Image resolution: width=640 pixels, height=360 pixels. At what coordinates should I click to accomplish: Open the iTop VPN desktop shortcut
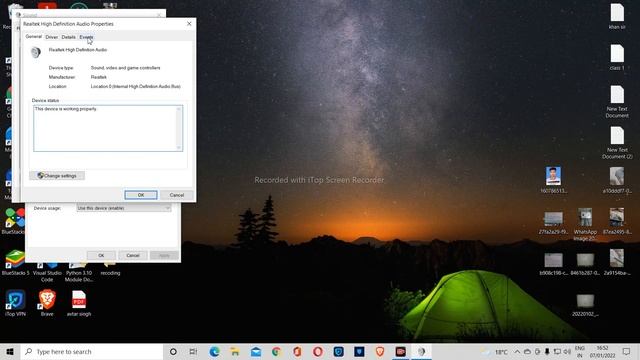point(16,303)
